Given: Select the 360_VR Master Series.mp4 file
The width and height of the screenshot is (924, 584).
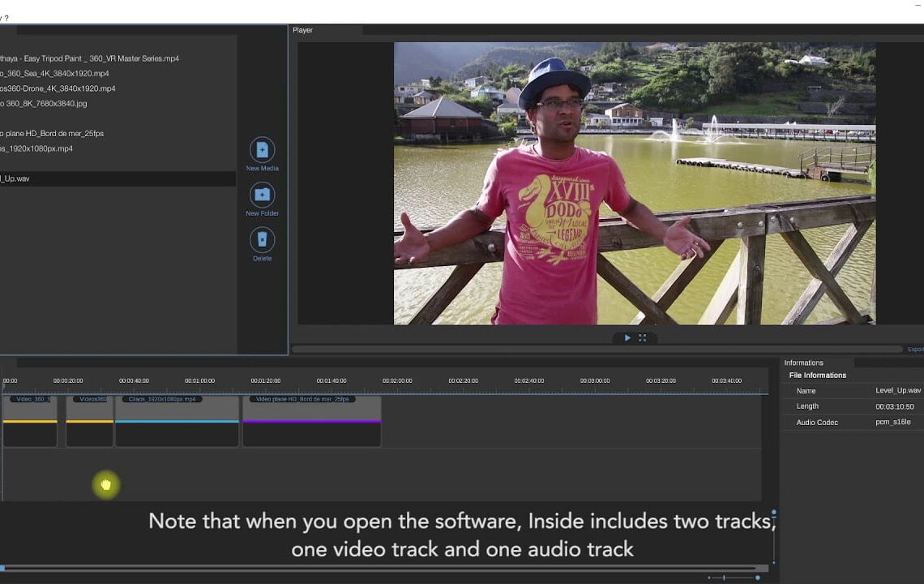Looking at the screenshot, I should pyautogui.click(x=89, y=58).
